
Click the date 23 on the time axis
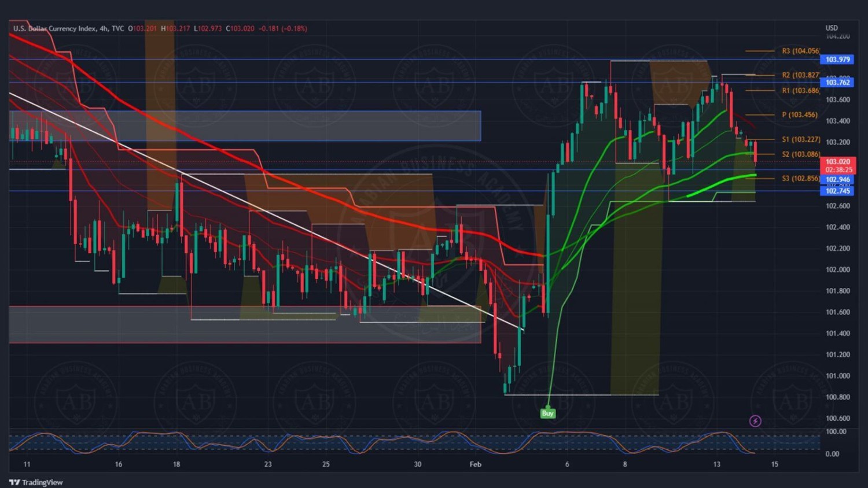click(x=268, y=464)
